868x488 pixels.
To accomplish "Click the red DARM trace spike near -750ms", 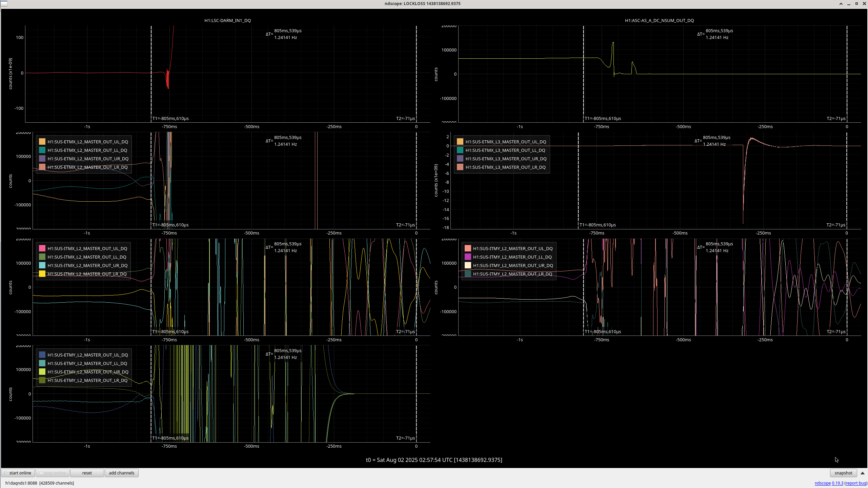I will point(168,80).
